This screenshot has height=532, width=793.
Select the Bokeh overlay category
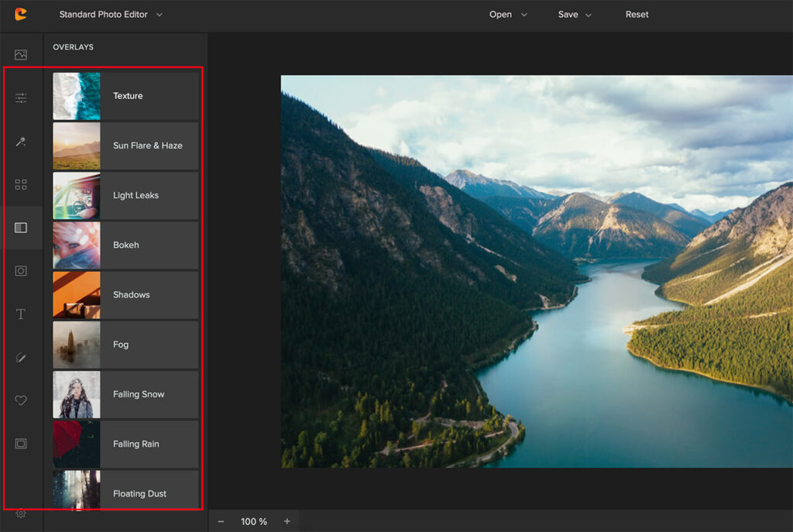coord(125,245)
